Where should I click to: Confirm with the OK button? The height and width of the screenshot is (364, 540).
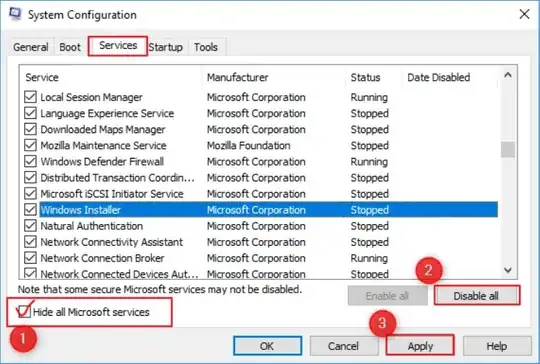click(x=268, y=346)
